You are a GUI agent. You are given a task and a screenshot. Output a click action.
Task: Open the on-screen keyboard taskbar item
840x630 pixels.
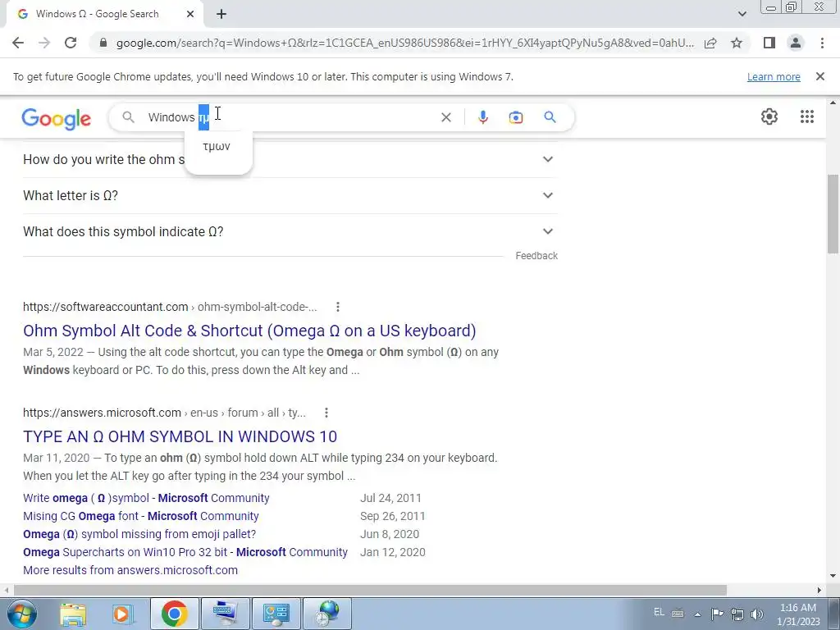point(225,614)
